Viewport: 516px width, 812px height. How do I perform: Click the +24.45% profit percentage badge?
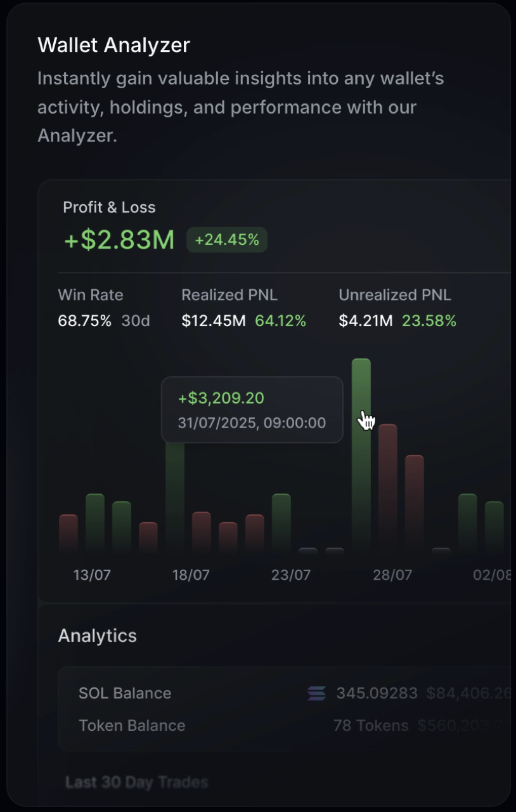click(227, 240)
